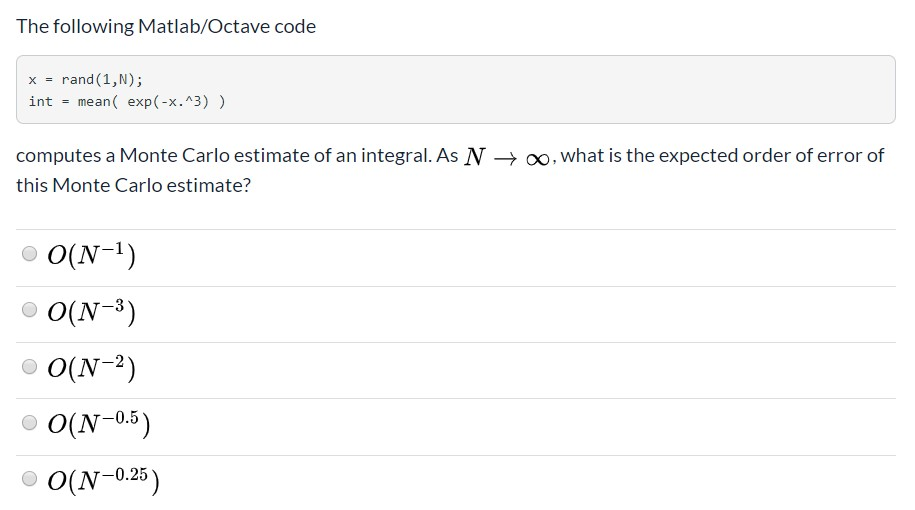Click the exp(-x.^3) expression in code
This screenshot has width=915, height=510.
pyautogui.click(x=168, y=102)
